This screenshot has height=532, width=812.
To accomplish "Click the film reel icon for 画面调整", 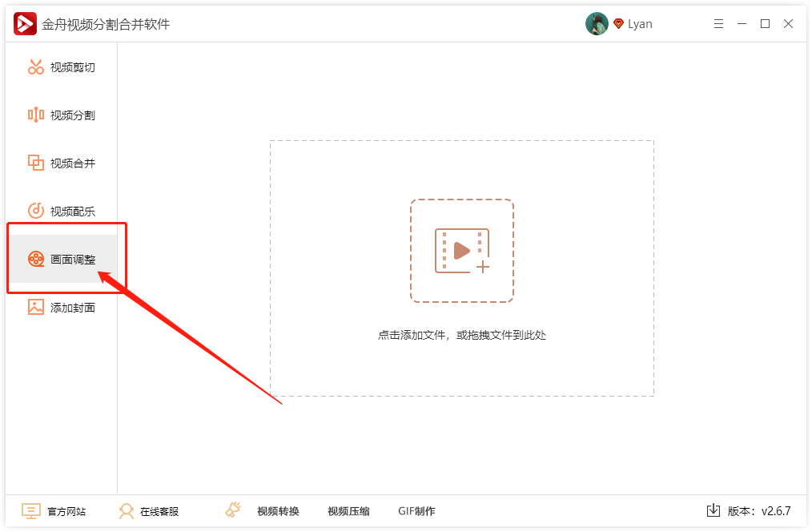I will 36,259.
